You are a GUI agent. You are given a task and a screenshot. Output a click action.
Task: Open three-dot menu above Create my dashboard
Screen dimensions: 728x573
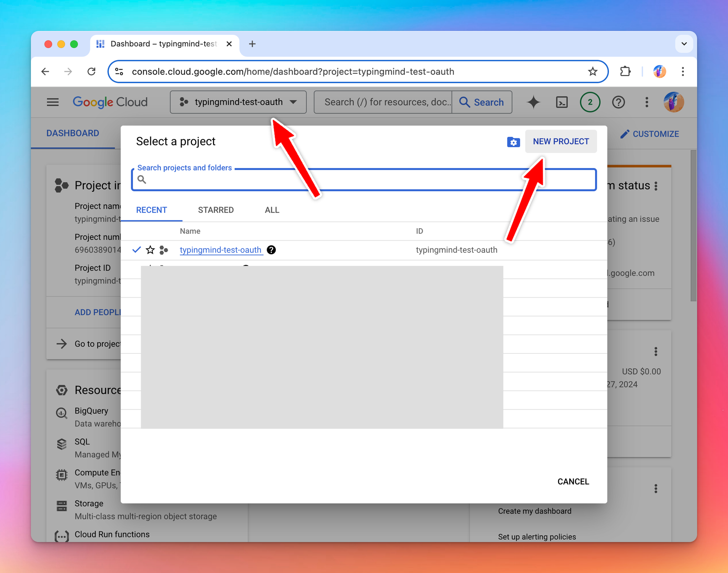pyautogui.click(x=656, y=489)
